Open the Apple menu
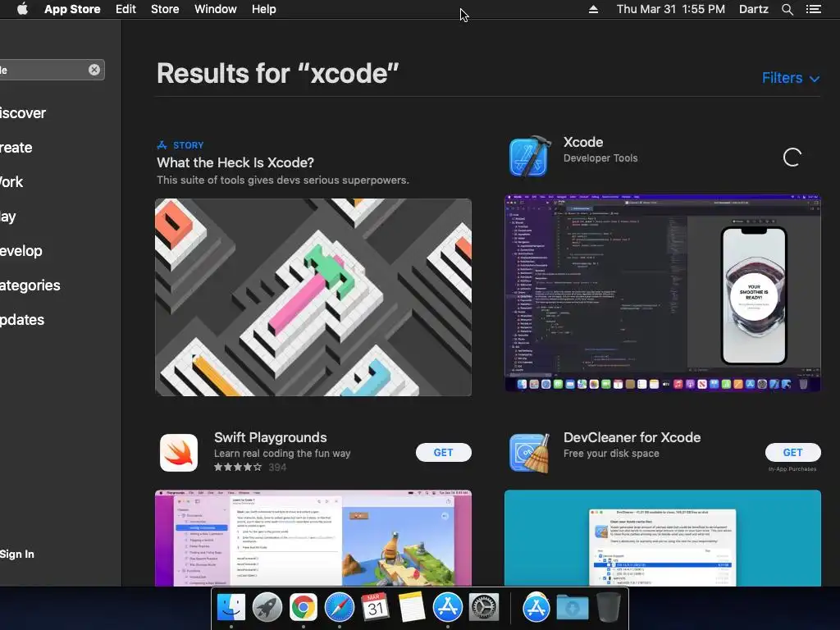 point(22,9)
